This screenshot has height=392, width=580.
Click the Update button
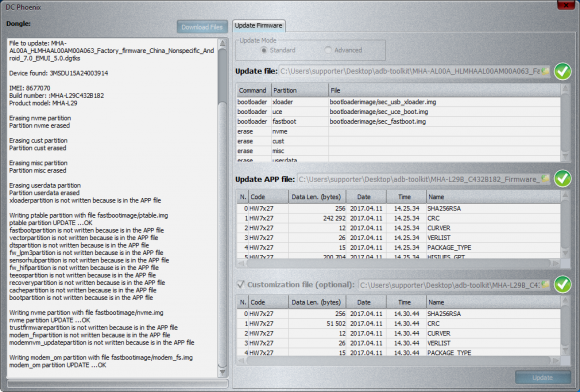pos(543,378)
